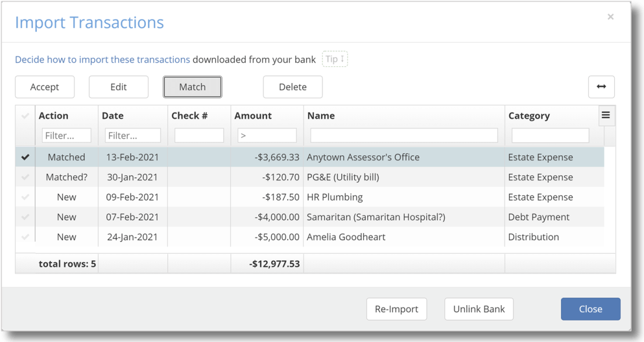This screenshot has width=644, height=342.
Task: Close the Import Transactions dialog
Action: 590,309
